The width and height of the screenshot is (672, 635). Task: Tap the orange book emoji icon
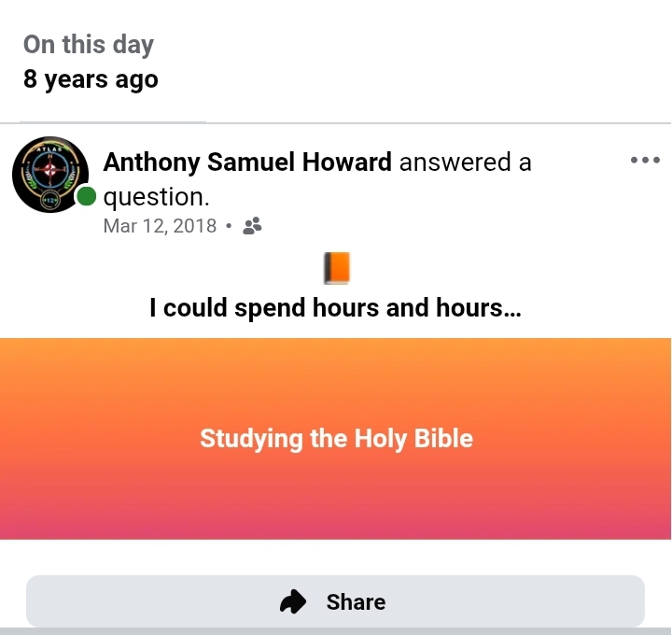click(336, 268)
